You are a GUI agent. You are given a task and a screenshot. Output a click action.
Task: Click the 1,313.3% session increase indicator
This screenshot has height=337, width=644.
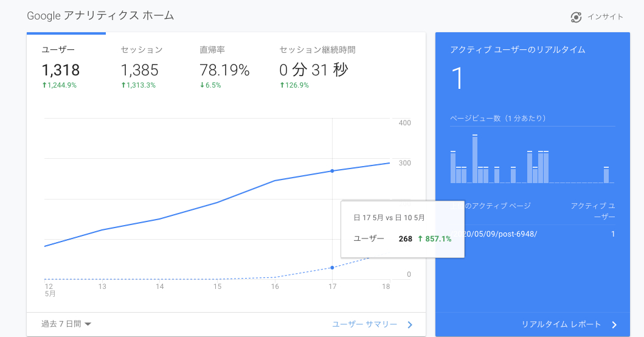139,85
